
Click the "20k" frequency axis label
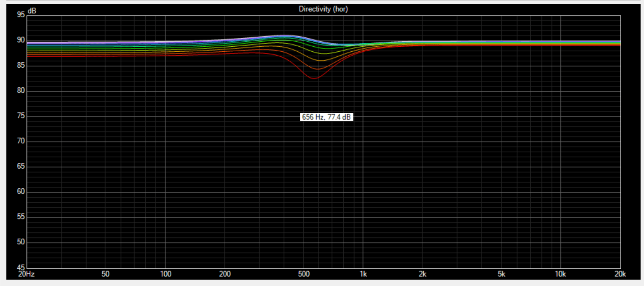(620, 274)
